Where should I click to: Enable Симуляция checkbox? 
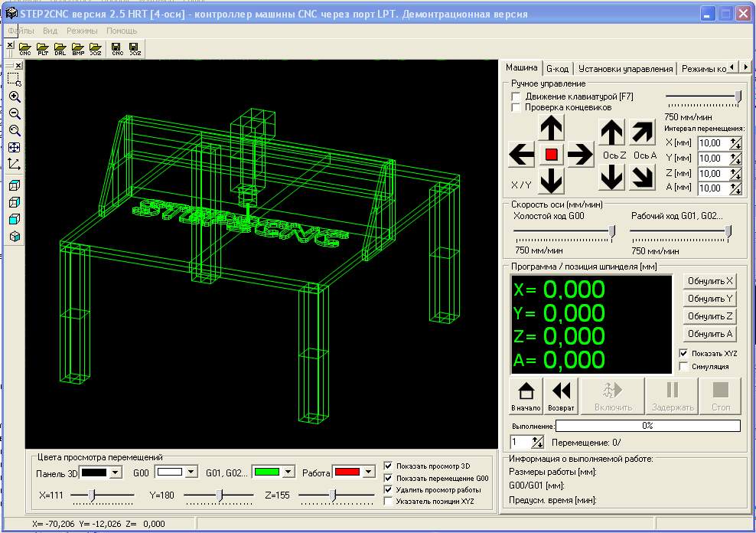tap(683, 367)
